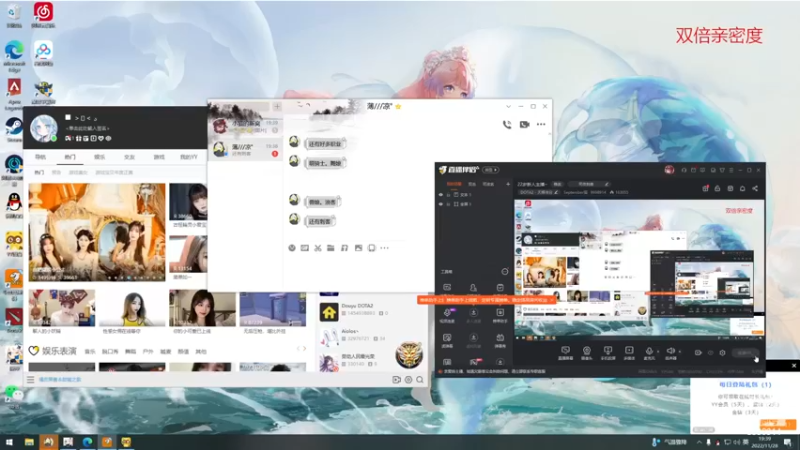Open the emoji picker in chat toolbar
This screenshot has height=450, width=800.
292,248
